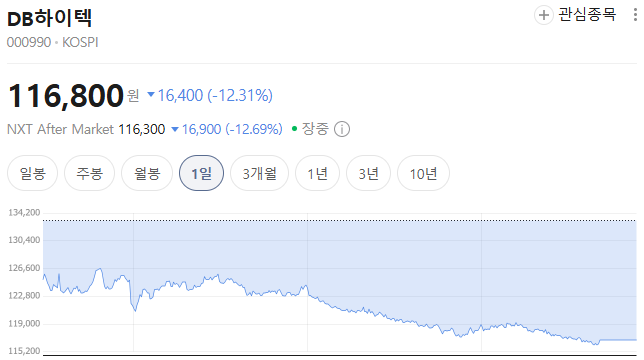Image resolution: width=644 pixels, height=360 pixels.
Task: Click the info icon next to 장중
Action: click(x=342, y=129)
